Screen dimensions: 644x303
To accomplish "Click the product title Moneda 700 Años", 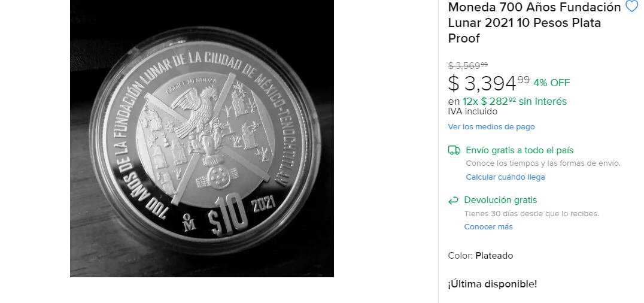I will click(534, 23).
